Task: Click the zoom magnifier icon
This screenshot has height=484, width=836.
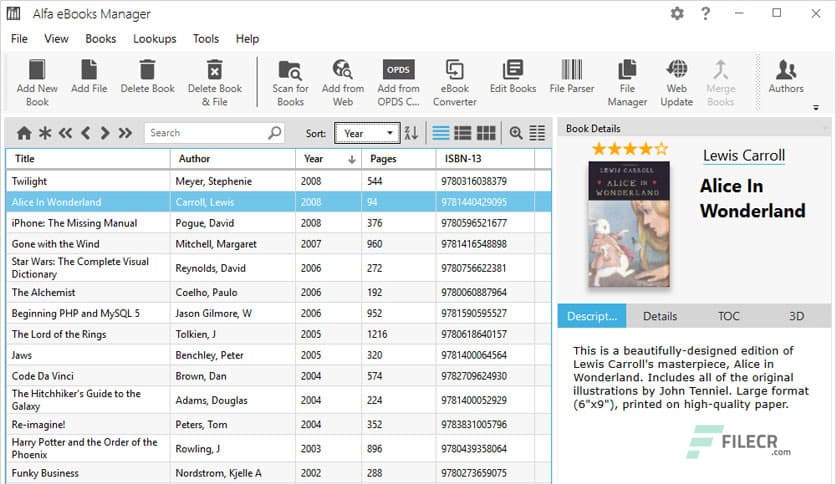Action: coord(516,133)
